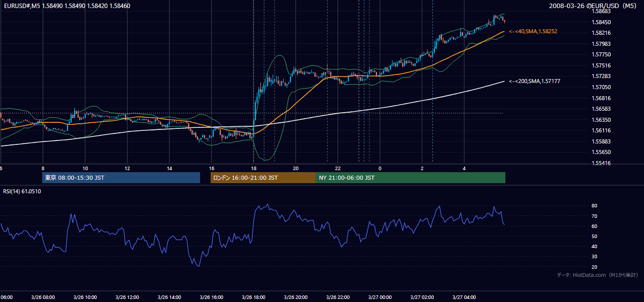Click hour 16 on price chart axis
The image size is (644, 302).
(x=212, y=168)
